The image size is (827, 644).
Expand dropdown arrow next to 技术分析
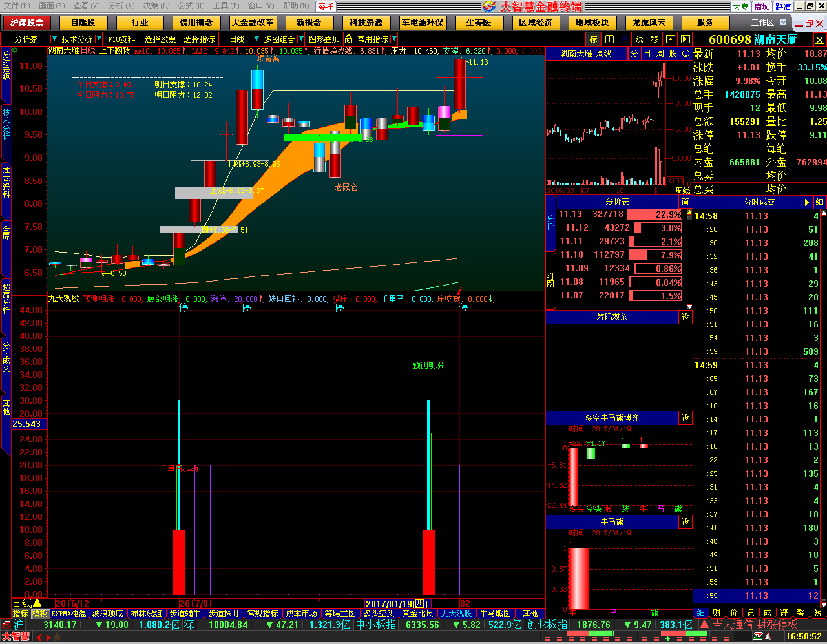[99, 39]
